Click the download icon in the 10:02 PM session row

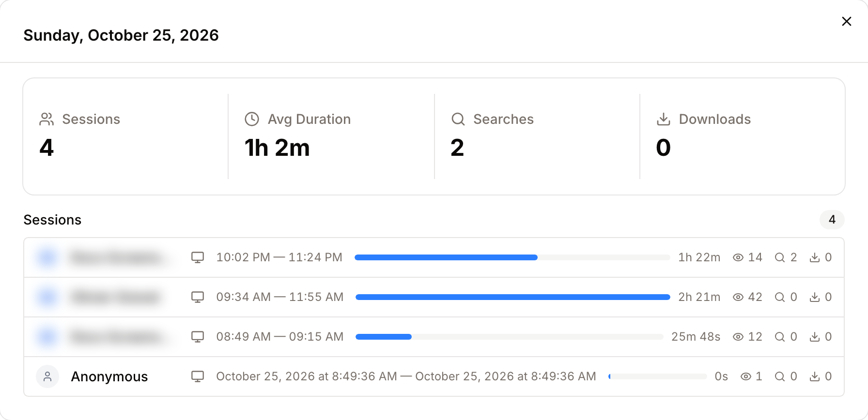tap(815, 257)
